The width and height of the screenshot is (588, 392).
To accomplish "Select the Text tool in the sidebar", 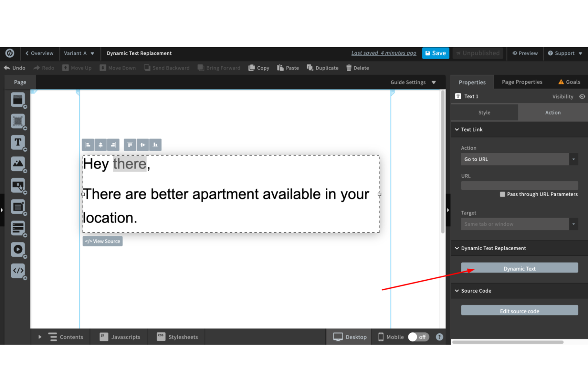I will (x=18, y=142).
